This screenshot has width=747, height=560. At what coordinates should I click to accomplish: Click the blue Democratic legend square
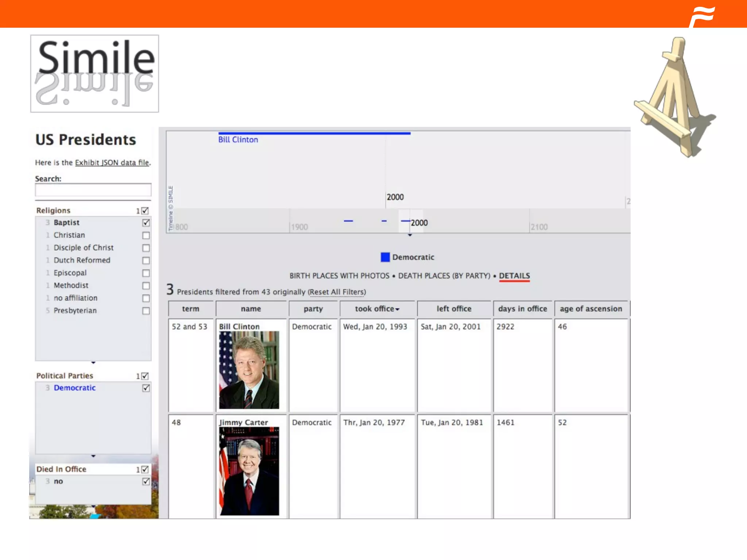(x=385, y=257)
